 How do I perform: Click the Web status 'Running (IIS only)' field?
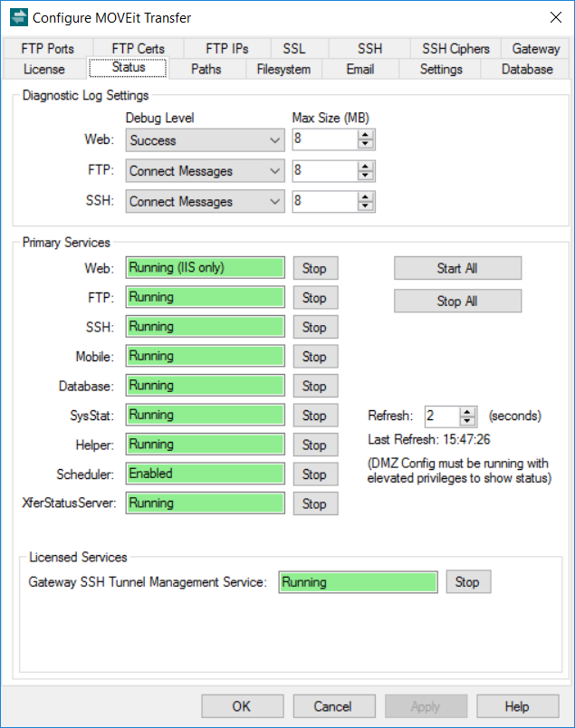tap(205, 268)
